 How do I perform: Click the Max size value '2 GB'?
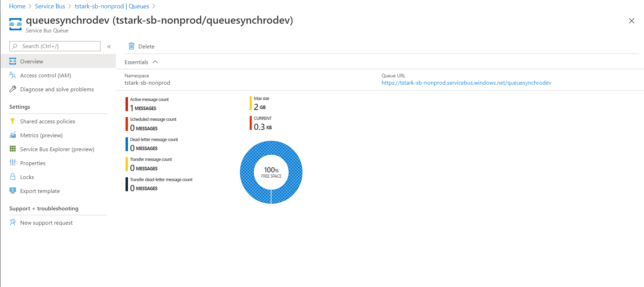pos(260,107)
